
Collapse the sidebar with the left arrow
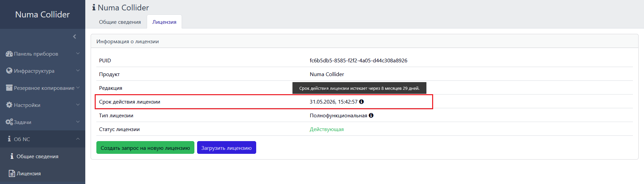click(75, 37)
